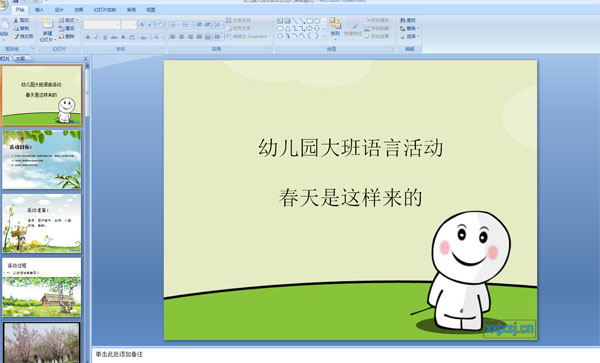This screenshot has width=600, height=363.
Task: Open the Arrange (排列) icon in drawing group
Action: [335, 23]
